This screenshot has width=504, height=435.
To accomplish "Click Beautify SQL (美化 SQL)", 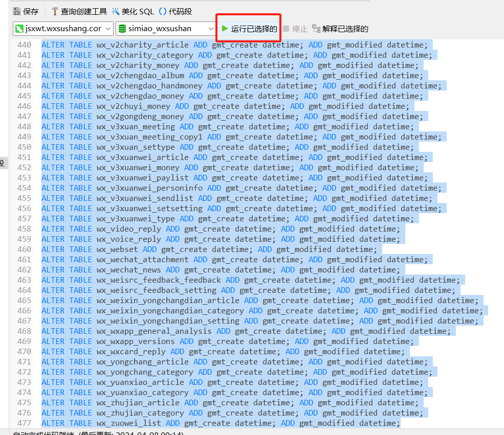I will [133, 12].
